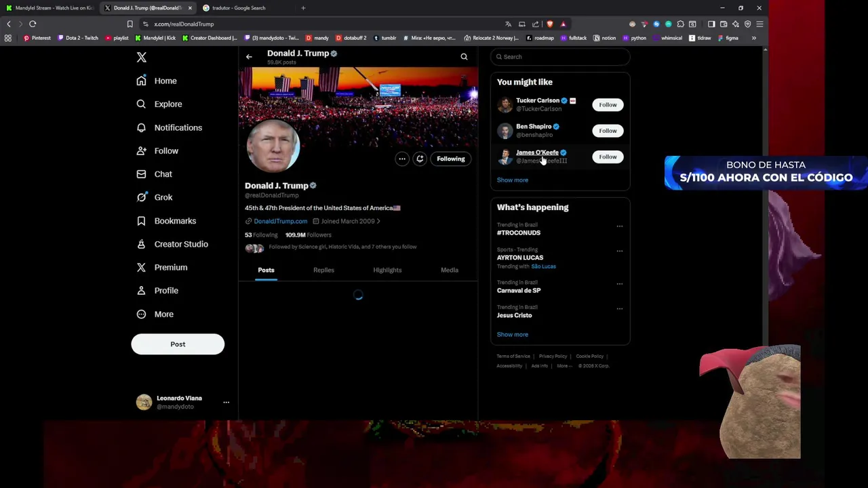
Task: Open a new browser tab
Action: [x=303, y=8]
